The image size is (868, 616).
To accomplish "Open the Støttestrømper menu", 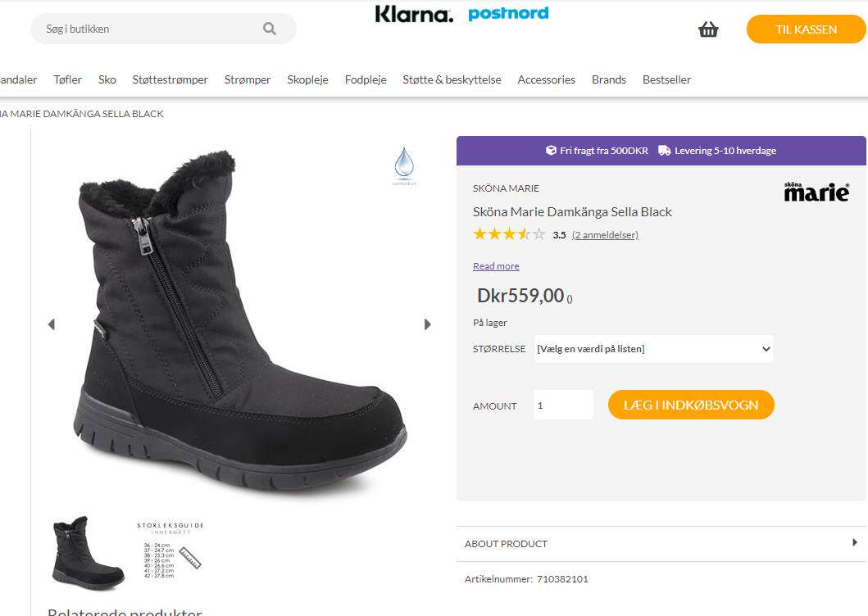I will 170,79.
